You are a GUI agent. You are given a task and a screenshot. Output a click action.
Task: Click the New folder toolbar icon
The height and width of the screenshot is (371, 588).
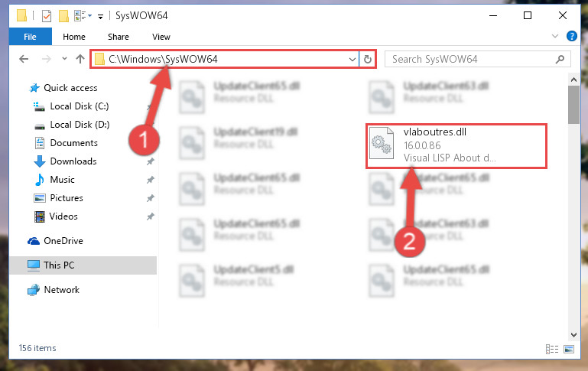pos(63,16)
